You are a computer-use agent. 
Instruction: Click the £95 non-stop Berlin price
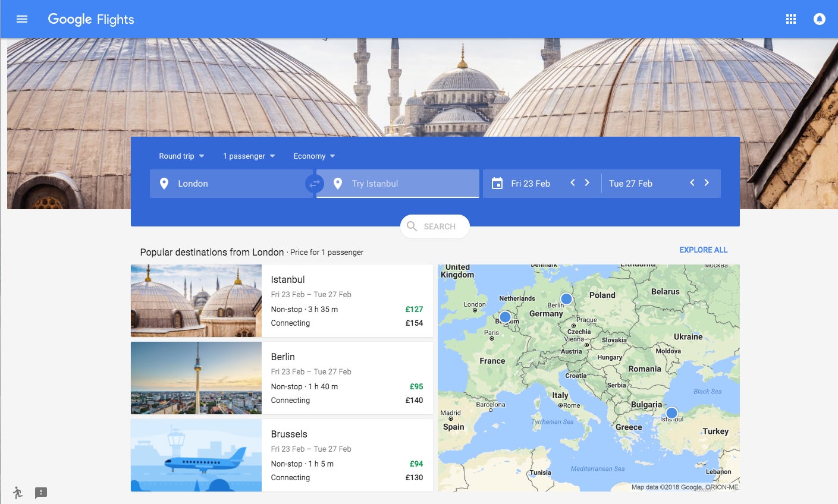(416, 386)
